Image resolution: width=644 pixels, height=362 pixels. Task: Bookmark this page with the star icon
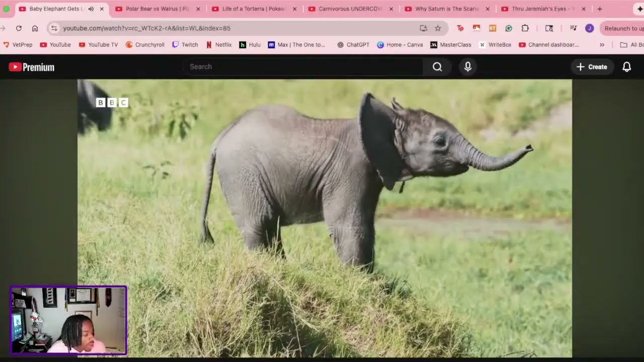pos(438,29)
